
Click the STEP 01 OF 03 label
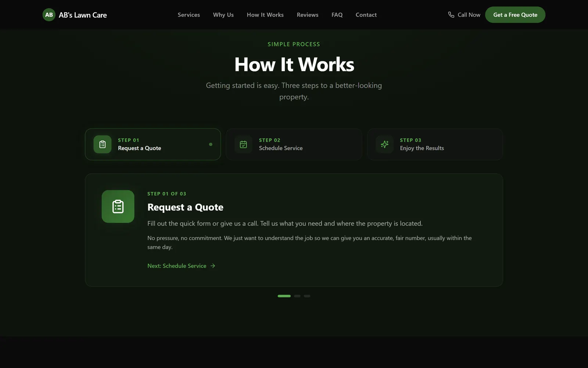167,194
